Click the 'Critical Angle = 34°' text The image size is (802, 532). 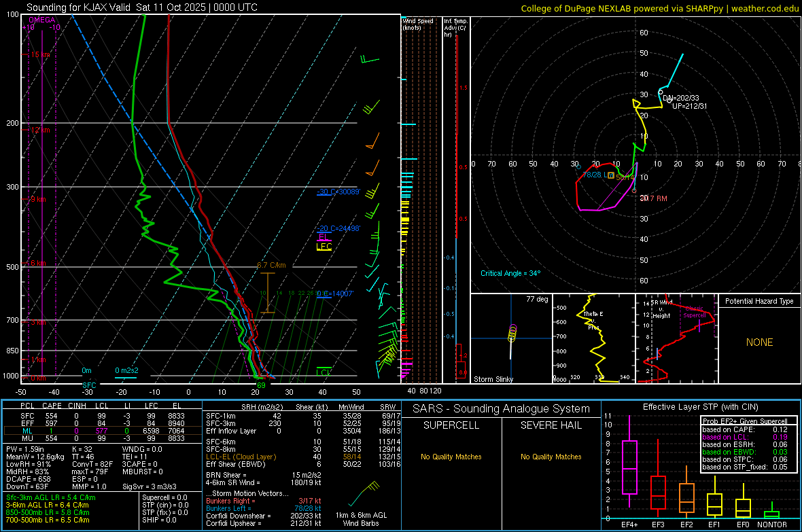[x=510, y=273]
